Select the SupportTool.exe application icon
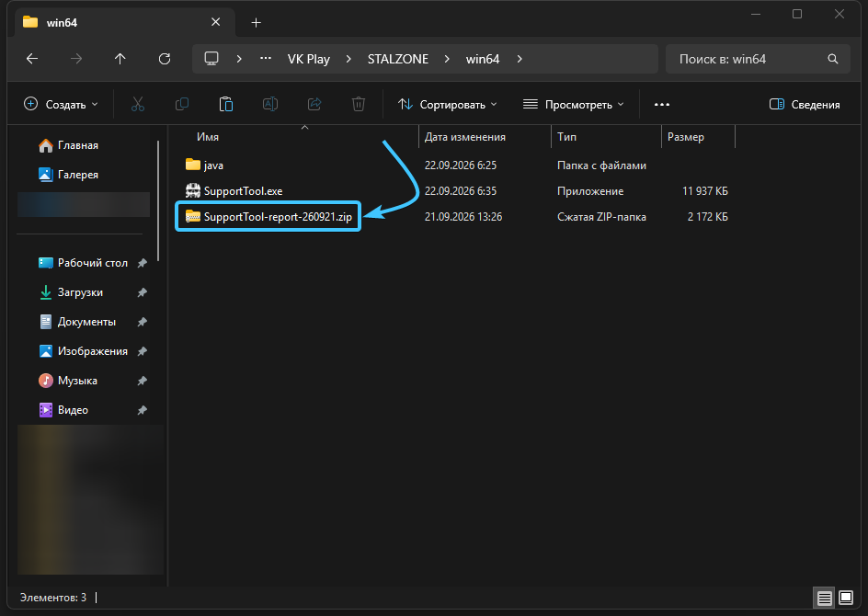 (193, 191)
